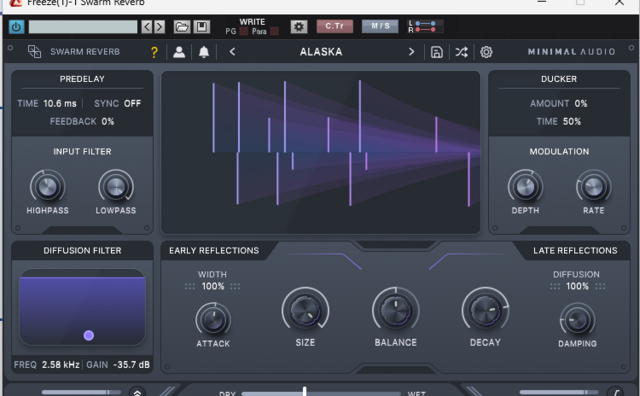Image resolution: width=640 pixels, height=396 pixels.
Task: Click the modulation DEPTH knob
Action: pos(525,187)
